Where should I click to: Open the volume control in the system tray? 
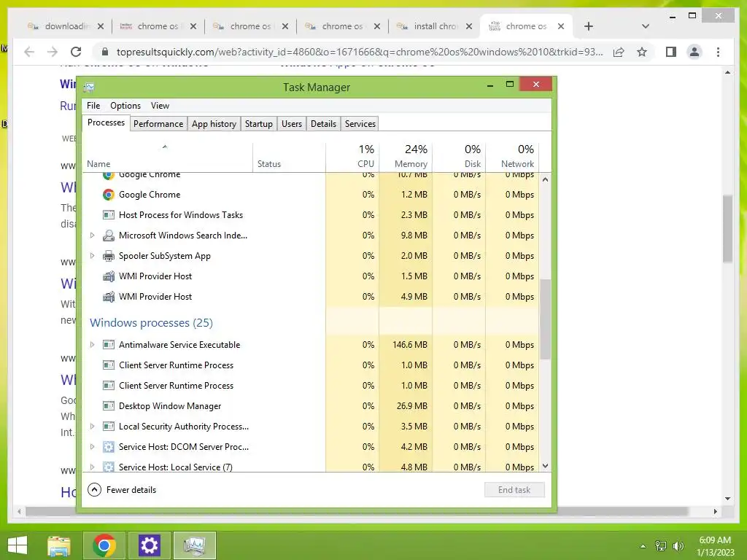coord(678,546)
